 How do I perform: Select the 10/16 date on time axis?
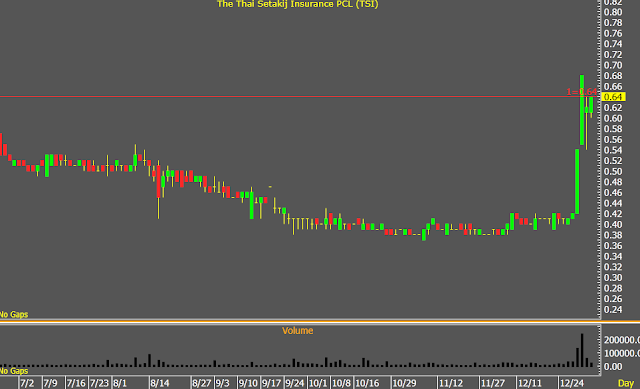click(x=367, y=384)
